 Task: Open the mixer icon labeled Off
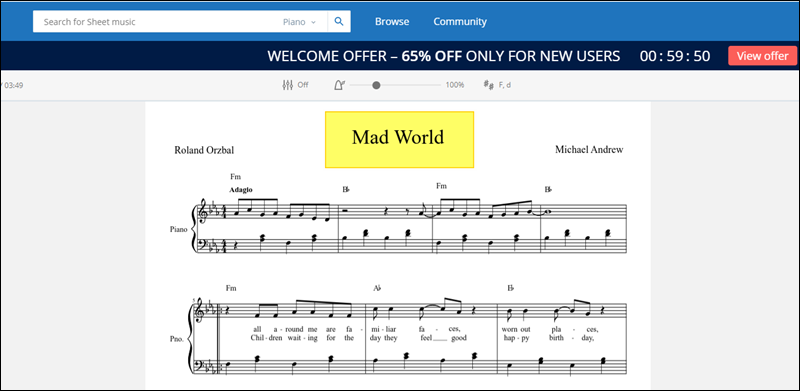(287, 85)
